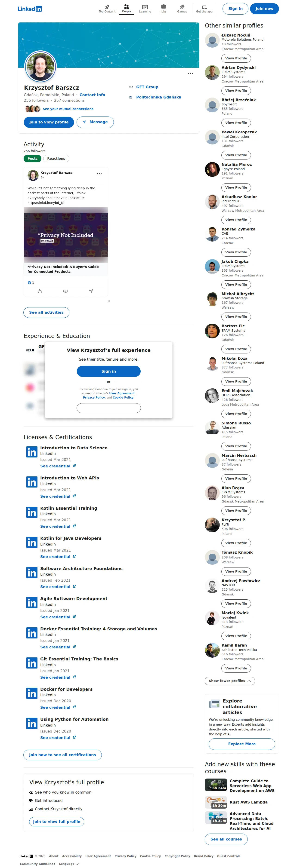297x868 pixels.
Task: View Profile of Adrian Dydynski
Action: [236, 91]
